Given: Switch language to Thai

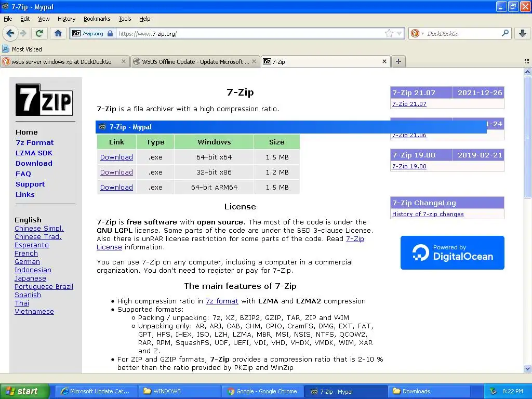Looking at the screenshot, I should [x=22, y=303].
